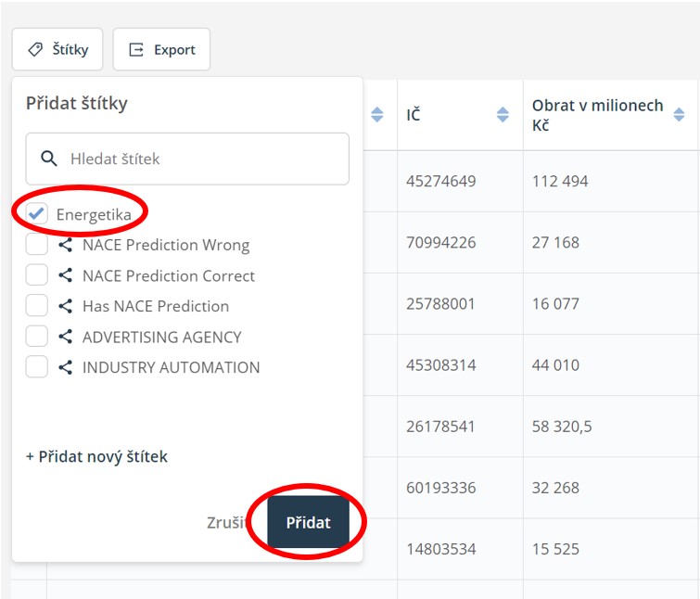Click share icon beside NACE Prediction Correct
Viewport: 700px width, 599px height.
pos(66,275)
